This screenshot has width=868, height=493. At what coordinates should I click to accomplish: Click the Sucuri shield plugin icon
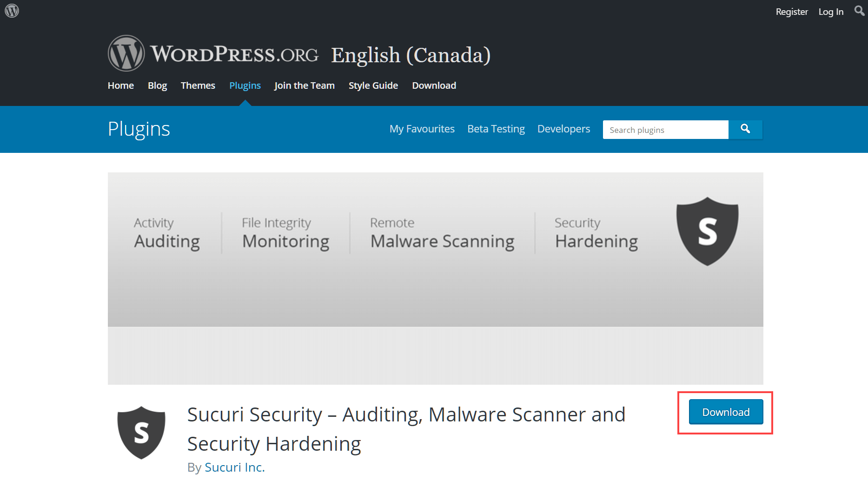[x=141, y=432]
